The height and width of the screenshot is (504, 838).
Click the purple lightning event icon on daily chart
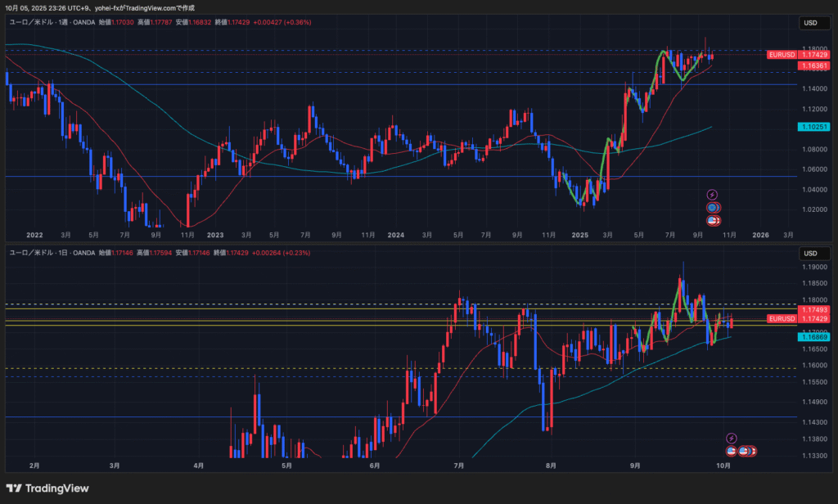(x=732, y=438)
